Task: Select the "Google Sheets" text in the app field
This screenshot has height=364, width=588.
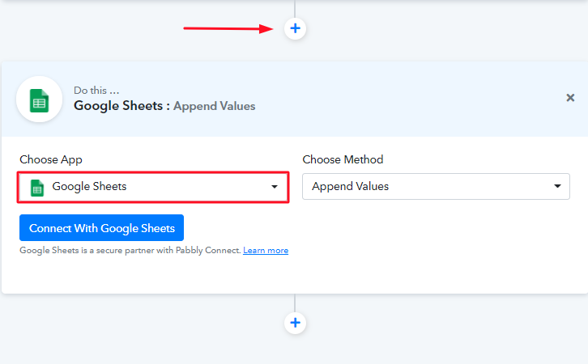Action: (89, 187)
